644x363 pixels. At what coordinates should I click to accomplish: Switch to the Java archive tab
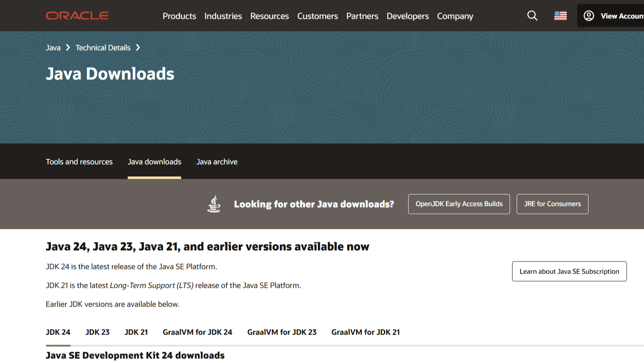tap(217, 162)
